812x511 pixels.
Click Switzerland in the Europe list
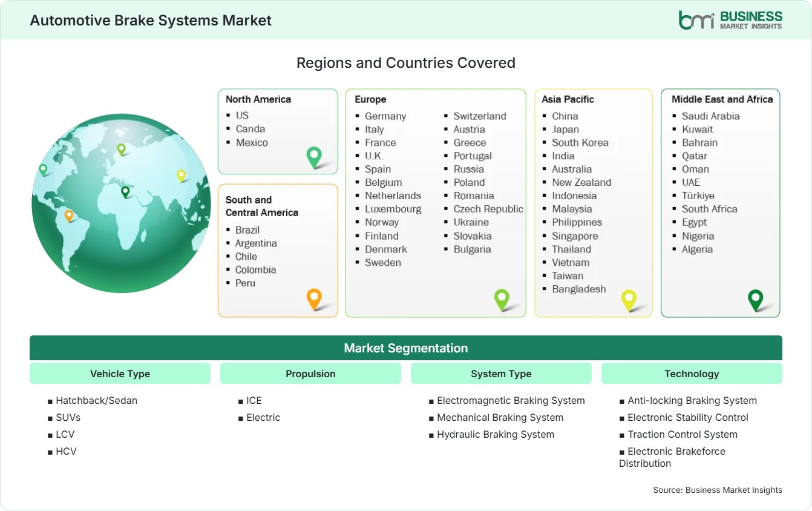tap(480, 116)
